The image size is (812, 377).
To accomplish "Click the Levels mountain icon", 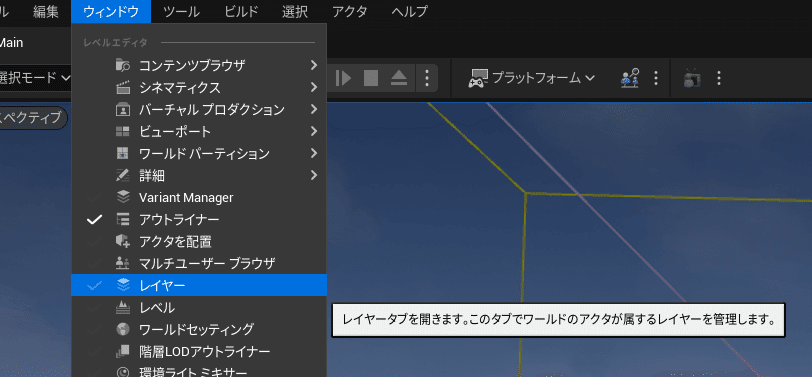I will coord(123,307).
